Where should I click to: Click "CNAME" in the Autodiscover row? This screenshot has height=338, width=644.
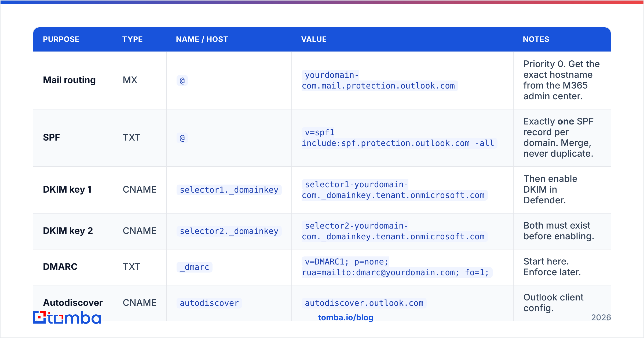tap(140, 303)
